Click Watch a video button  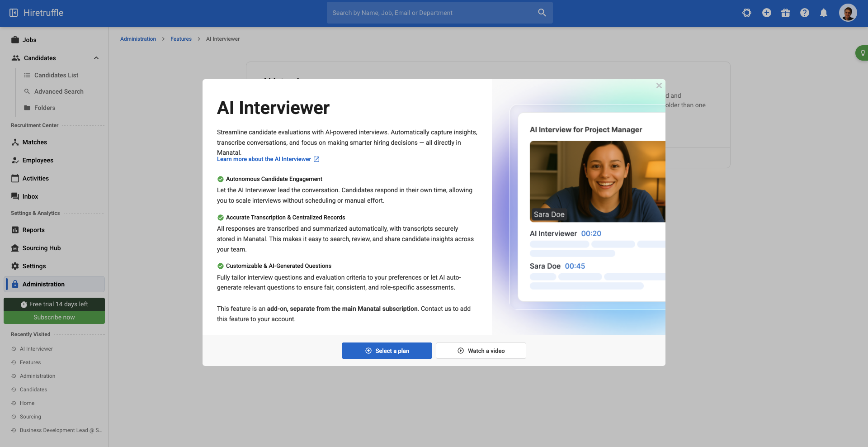point(481,351)
